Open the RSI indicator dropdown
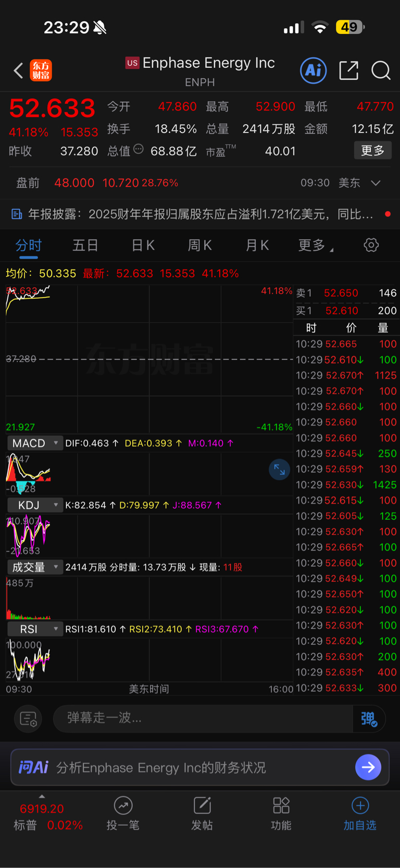 pyautogui.click(x=35, y=629)
